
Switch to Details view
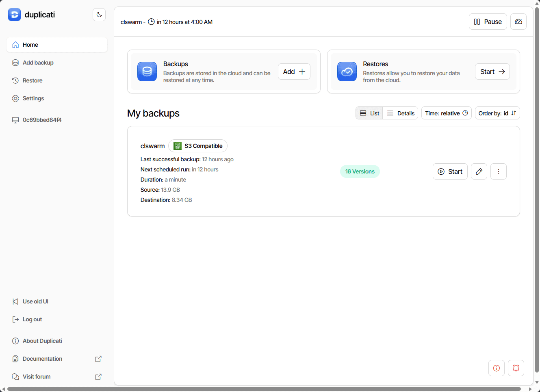(401, 113)
